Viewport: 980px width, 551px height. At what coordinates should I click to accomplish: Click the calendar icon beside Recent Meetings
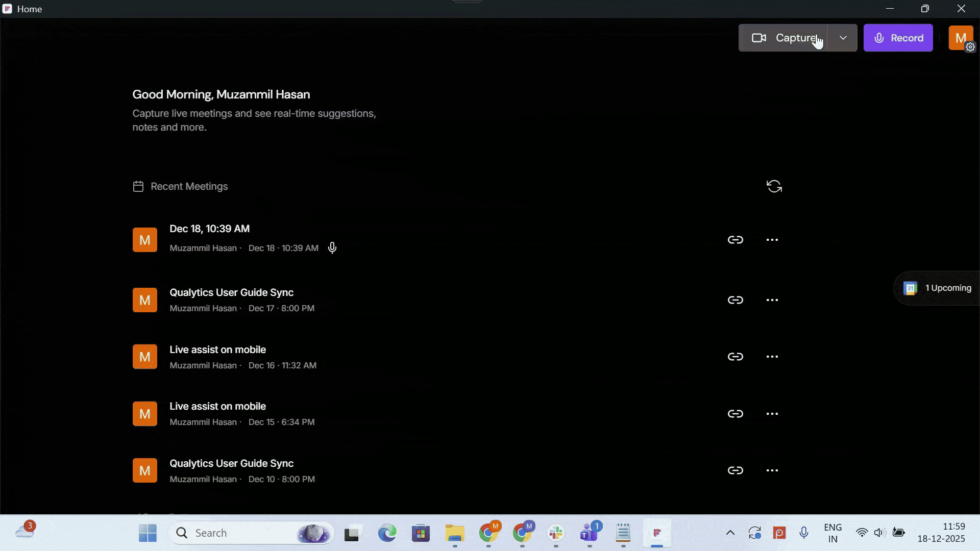point(138,186)
